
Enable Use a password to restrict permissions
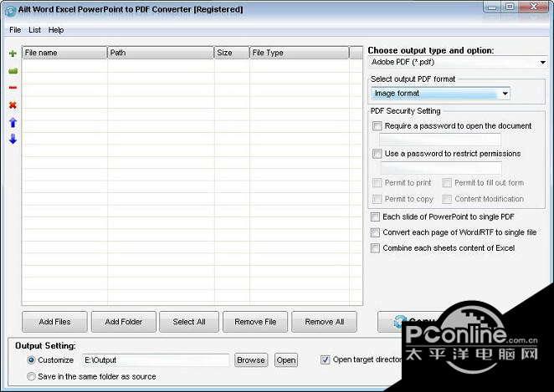click(x=377, y=154)
